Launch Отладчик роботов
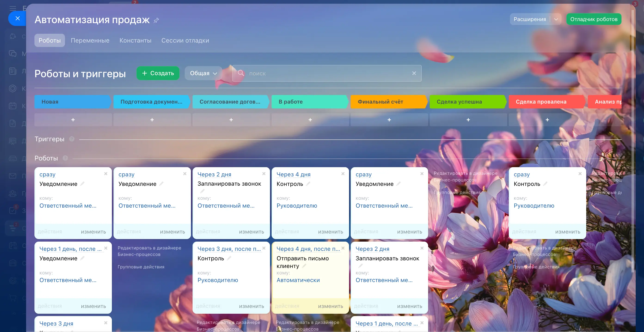The width and height of the screenshot is (644, 332). [x=594, y=19]
